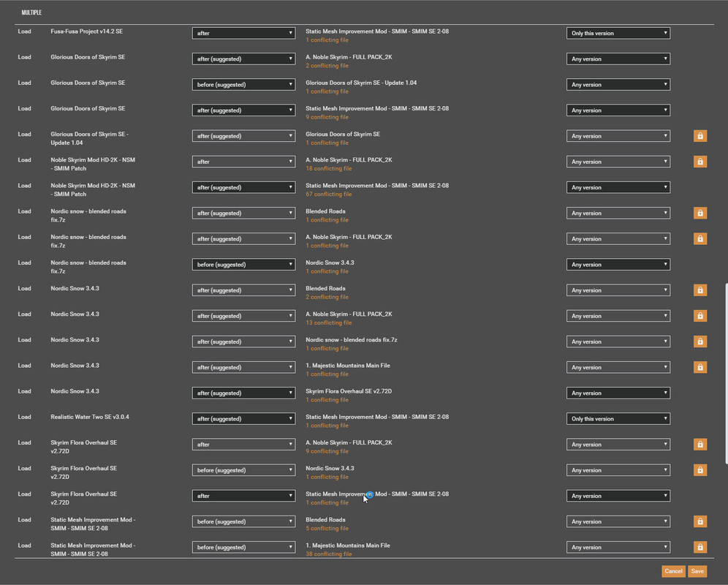Open order dropdown on 13 conflicting files row
The height and width of the screenshot is (585, 728).
click(243, 315)
